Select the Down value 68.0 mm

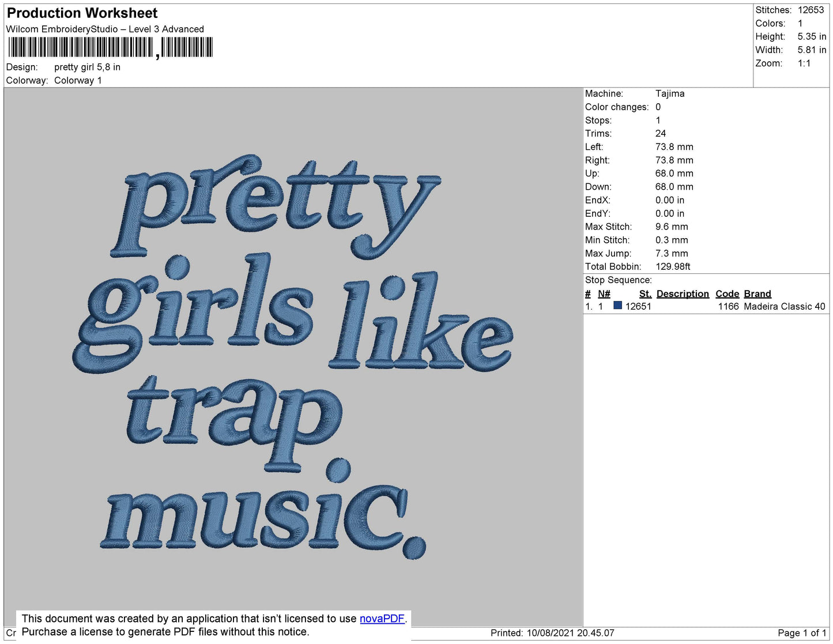674,187
